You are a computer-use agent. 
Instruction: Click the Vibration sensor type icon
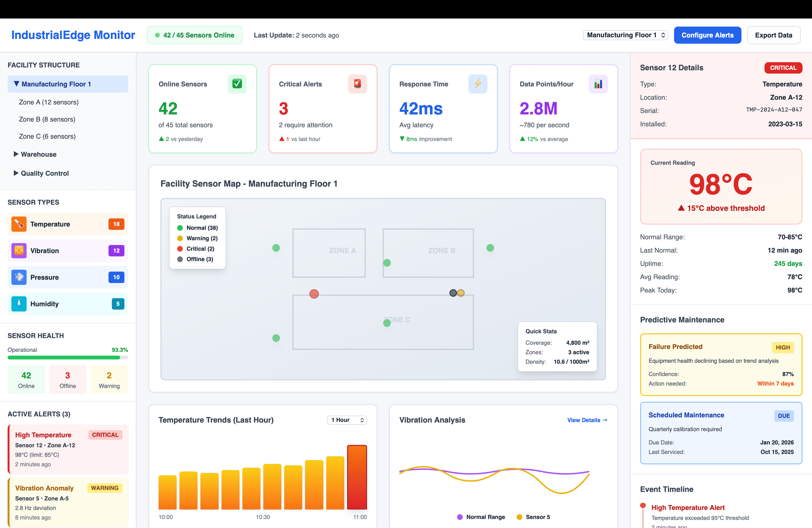(x=19, y=251)
